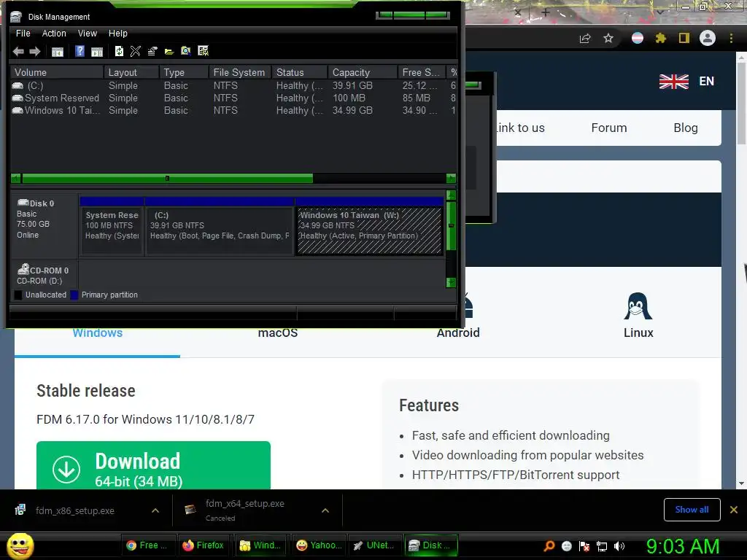This screenshot has width=747, height=560.
Task: Click the last settings-list toolbar icon
Action: click(203, 51)
